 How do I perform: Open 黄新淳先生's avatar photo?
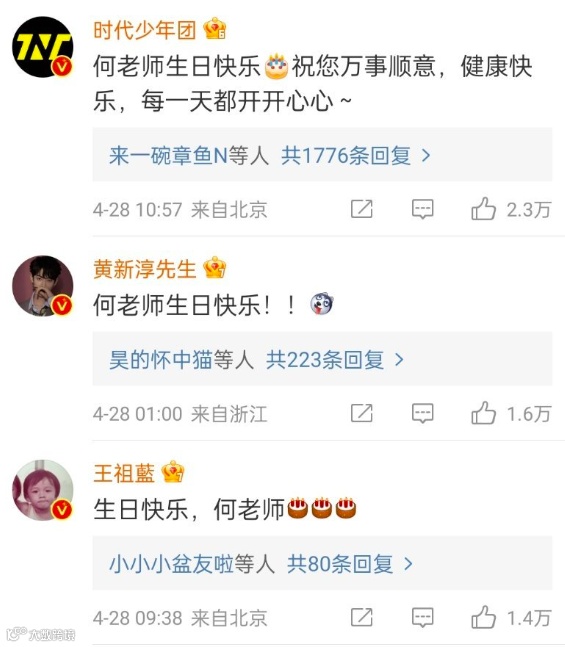click(x=43, y=286)
